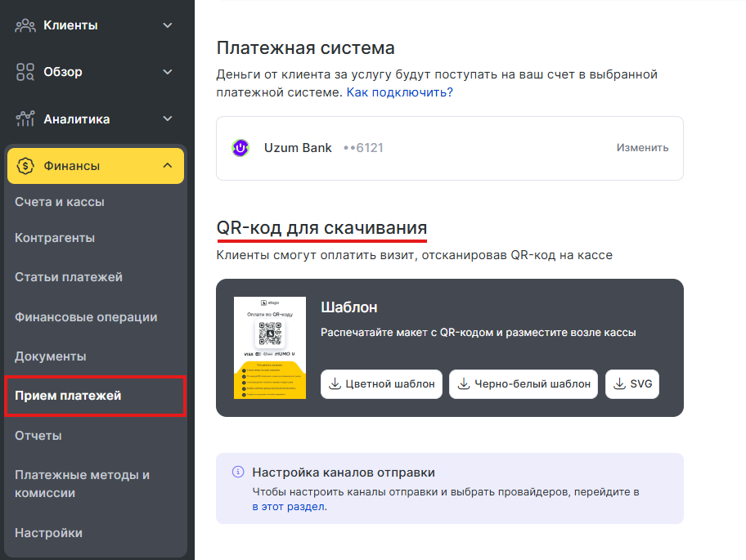Follow the Как подключить? link

[399, 92]
